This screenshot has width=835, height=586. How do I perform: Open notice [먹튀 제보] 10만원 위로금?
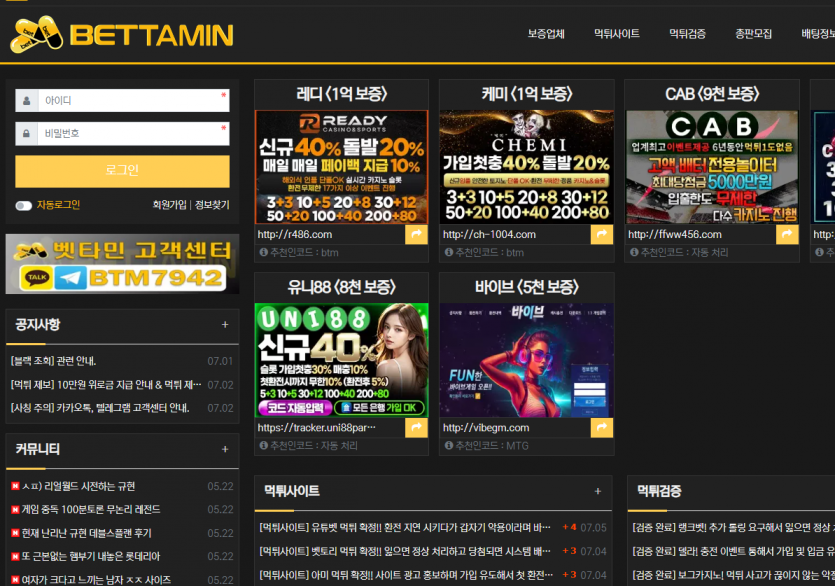click(x=106, y=385)
